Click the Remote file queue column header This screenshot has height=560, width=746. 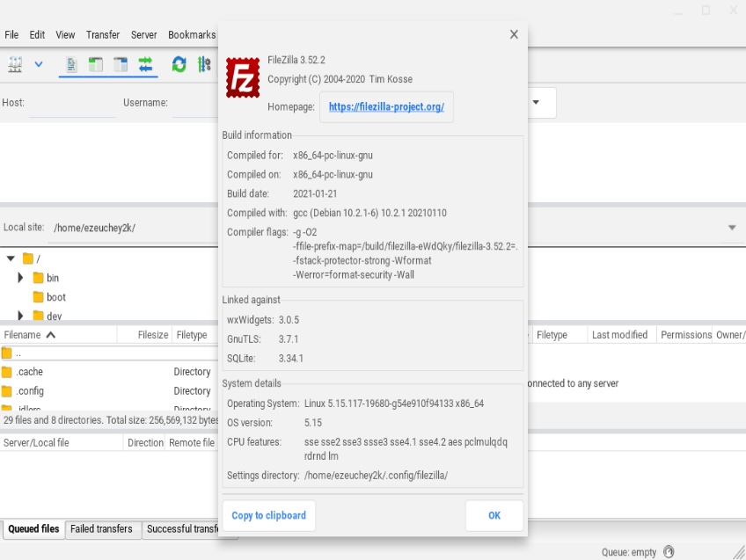coord(192,442)
